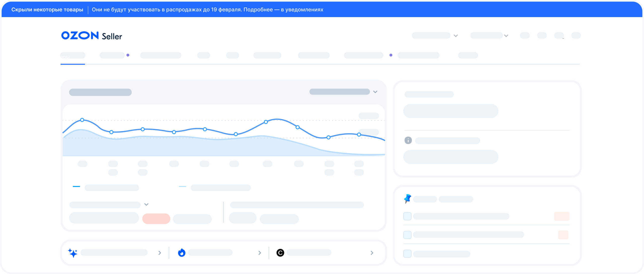This screenshot has width=644, height=274.
Task: Open the chevron next to the sparkle item
Action: click(x=160, y=253)
